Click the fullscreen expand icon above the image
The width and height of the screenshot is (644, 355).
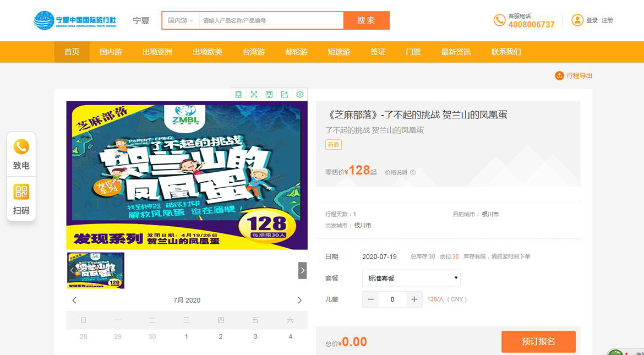click(254, 95)
